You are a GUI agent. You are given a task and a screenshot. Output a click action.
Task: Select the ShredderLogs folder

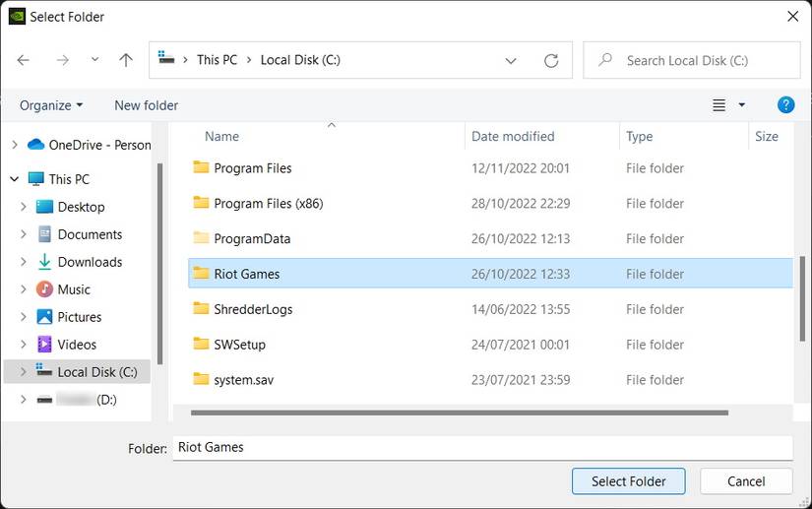click(x=253, y=309)
